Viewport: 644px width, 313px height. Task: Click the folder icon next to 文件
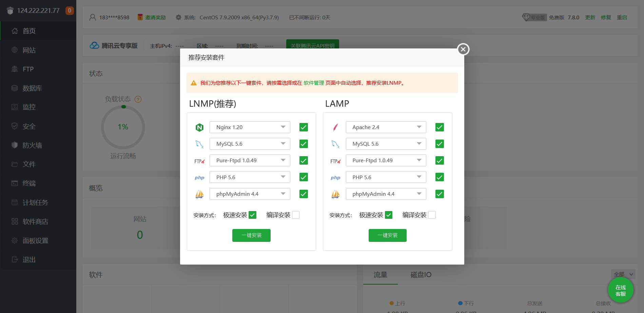coord(15,164)
